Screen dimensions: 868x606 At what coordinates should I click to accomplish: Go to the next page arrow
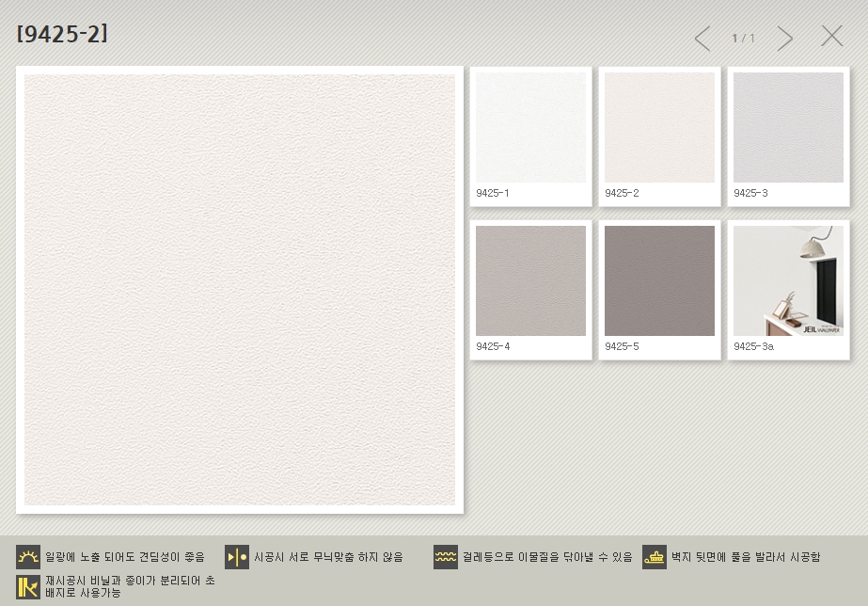[x=785, y=39]
